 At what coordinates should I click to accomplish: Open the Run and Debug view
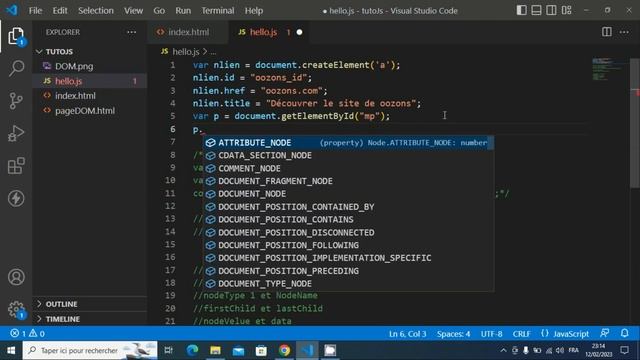click(x=16, y=133)
